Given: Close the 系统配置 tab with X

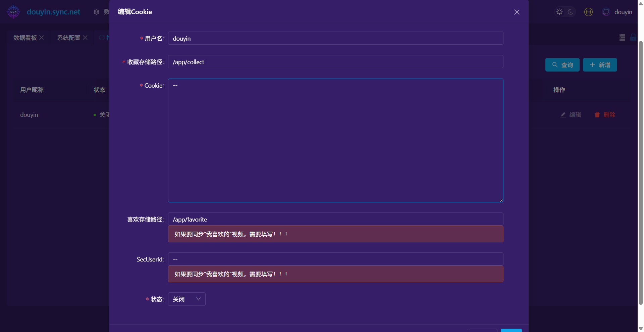Looking at the screenshot, I should point(85,38).
